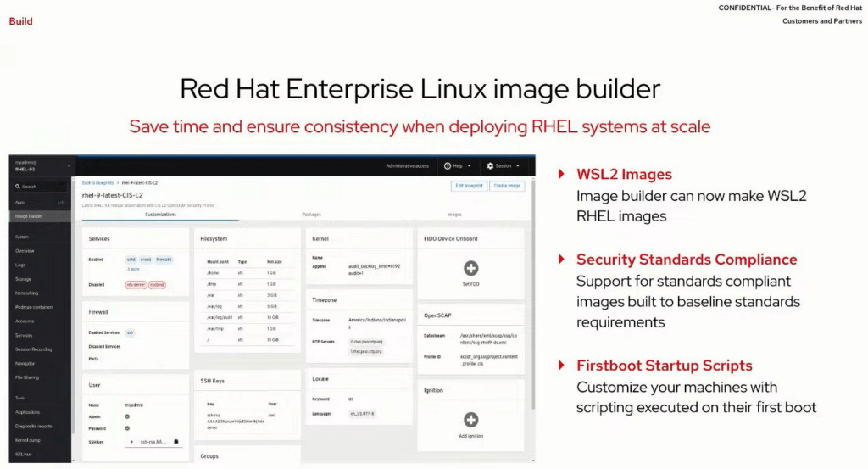The image size is (868, 469).
Task: Open SELinux in the sidebar
Action: 24,455
